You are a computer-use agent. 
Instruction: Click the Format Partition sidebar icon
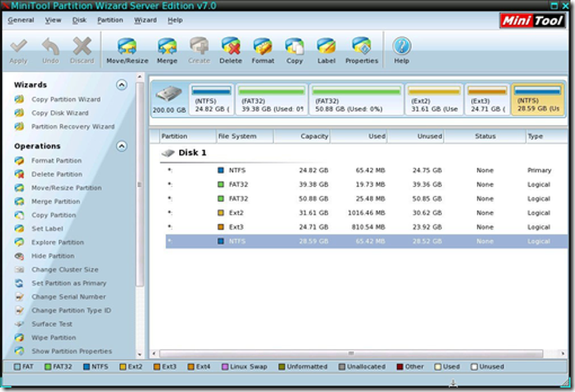pos(20,160)
